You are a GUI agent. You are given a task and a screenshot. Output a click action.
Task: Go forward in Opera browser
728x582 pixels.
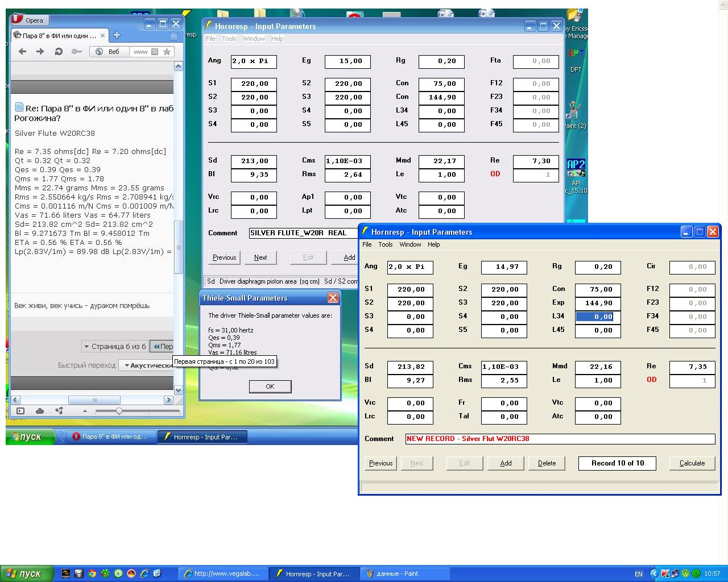click(x=40, y=52)
